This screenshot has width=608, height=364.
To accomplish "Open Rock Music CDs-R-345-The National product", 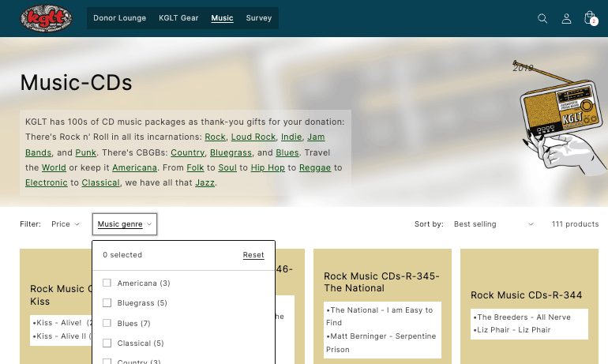I will point(381,282).
